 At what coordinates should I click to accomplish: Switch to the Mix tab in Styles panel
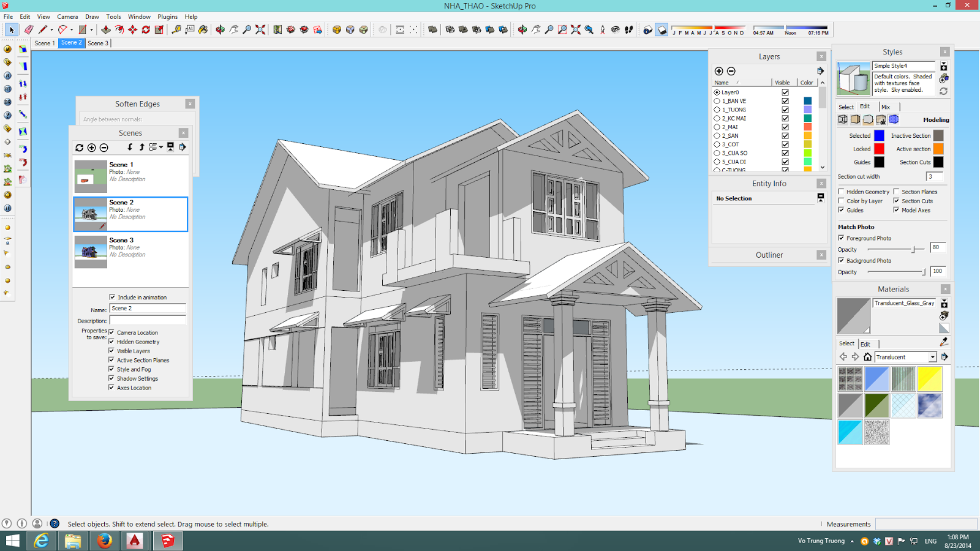(x=886, y=107)
